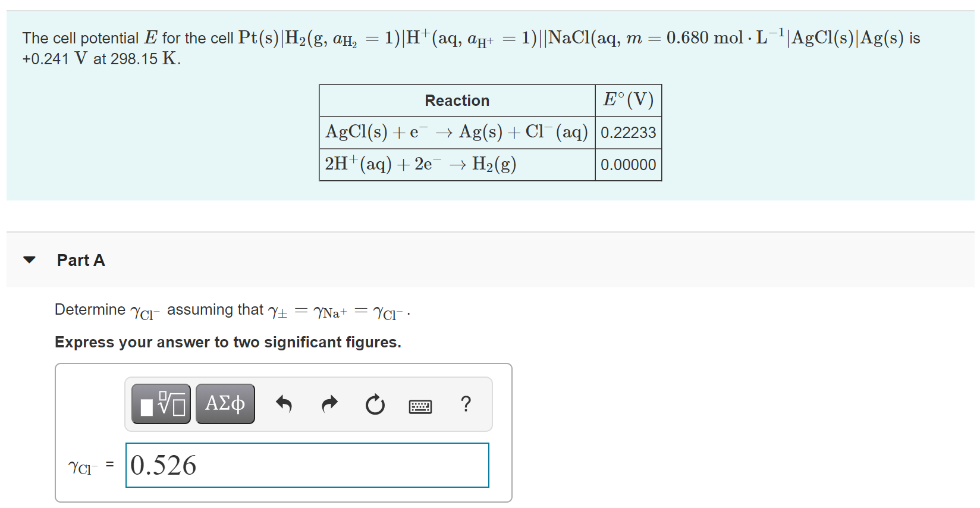Click the γCl⁻ label beside input

pyautogui.click(x=83, y=467)
